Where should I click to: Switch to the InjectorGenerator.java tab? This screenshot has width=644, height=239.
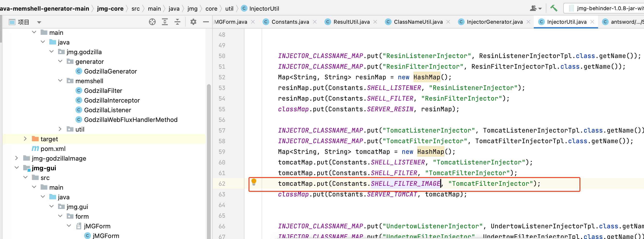coord(495,22)
